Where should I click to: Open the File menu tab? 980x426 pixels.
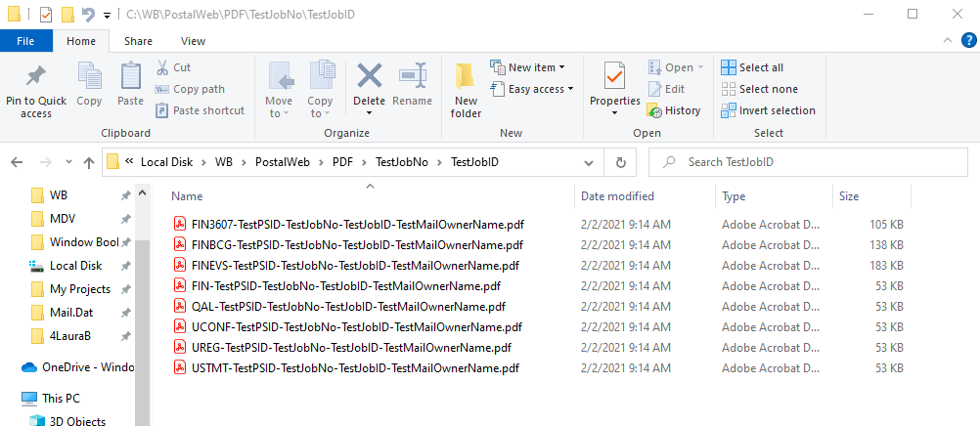[25, 41]
